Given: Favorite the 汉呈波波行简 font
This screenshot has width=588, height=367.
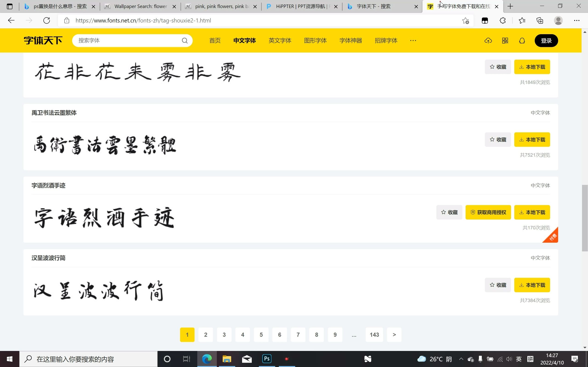Looking at the screenshot, I should click(x=498, y=285).
